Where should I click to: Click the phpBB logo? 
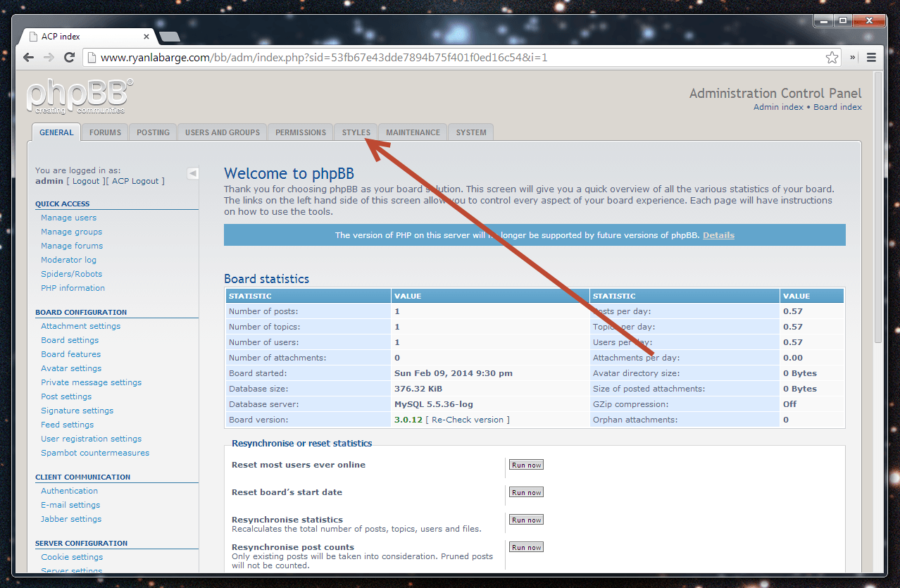point(79,96)
